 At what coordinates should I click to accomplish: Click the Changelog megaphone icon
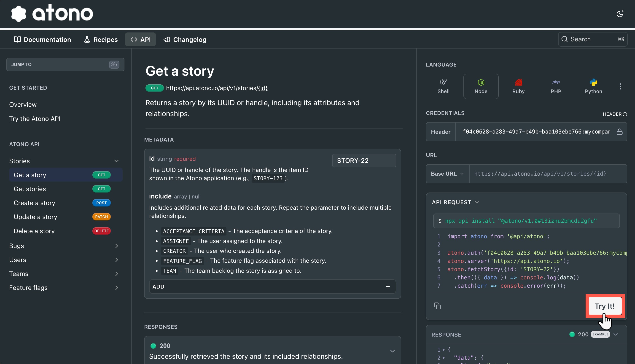coord(167,40)
